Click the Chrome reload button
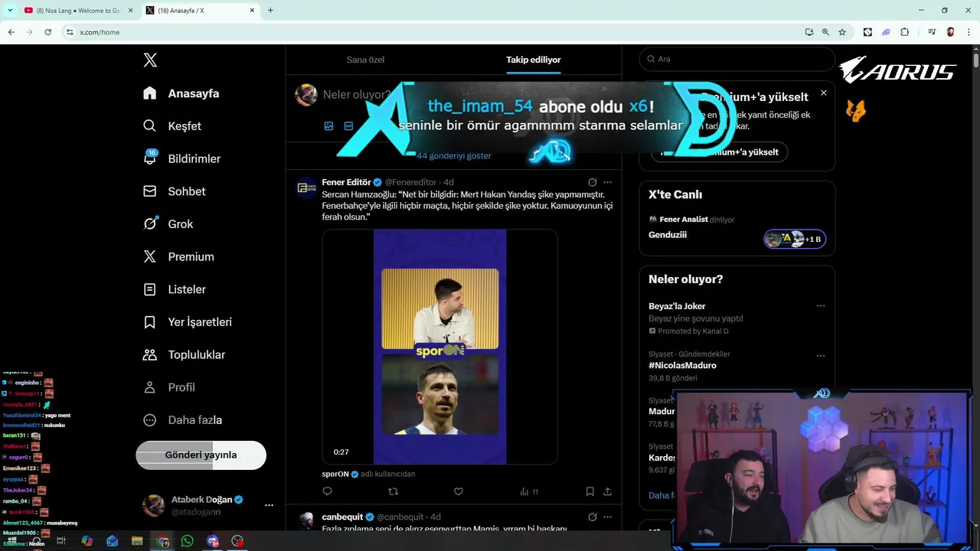 (x=47, y=32)
